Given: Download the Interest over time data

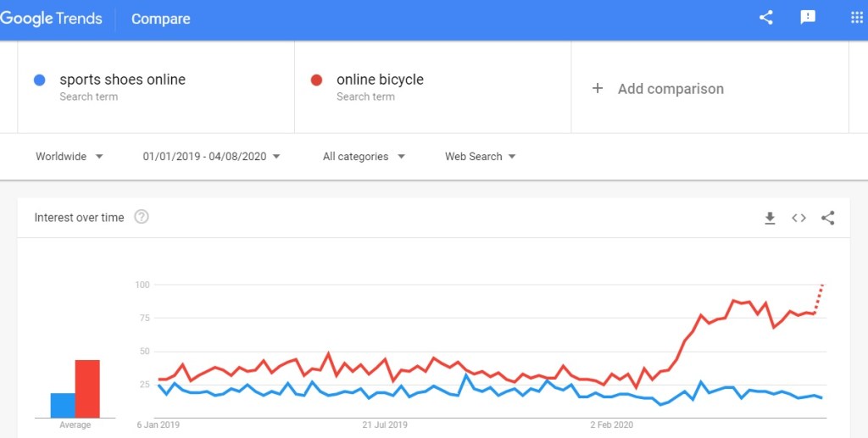Looking at the screenshot, I should [770, 218].
